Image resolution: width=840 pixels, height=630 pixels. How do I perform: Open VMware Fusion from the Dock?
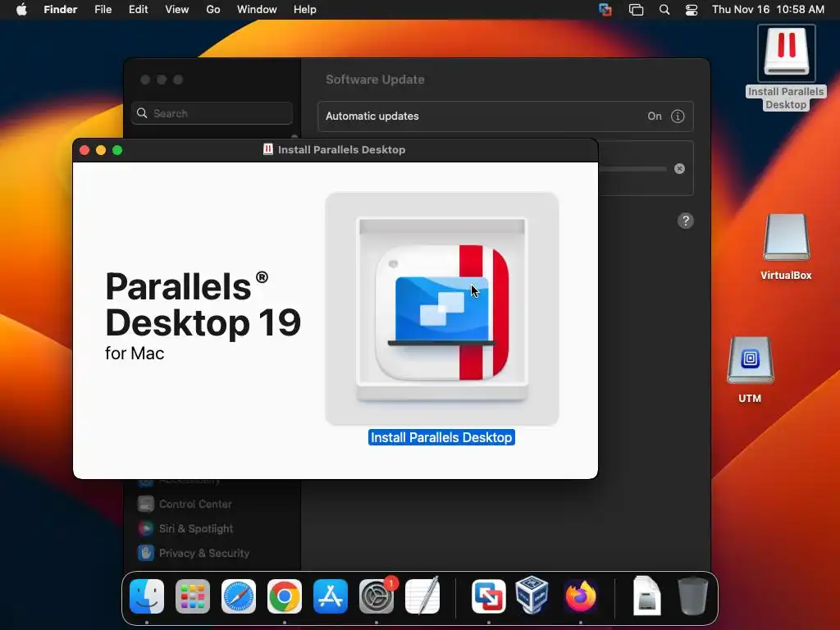coord(489,596)
